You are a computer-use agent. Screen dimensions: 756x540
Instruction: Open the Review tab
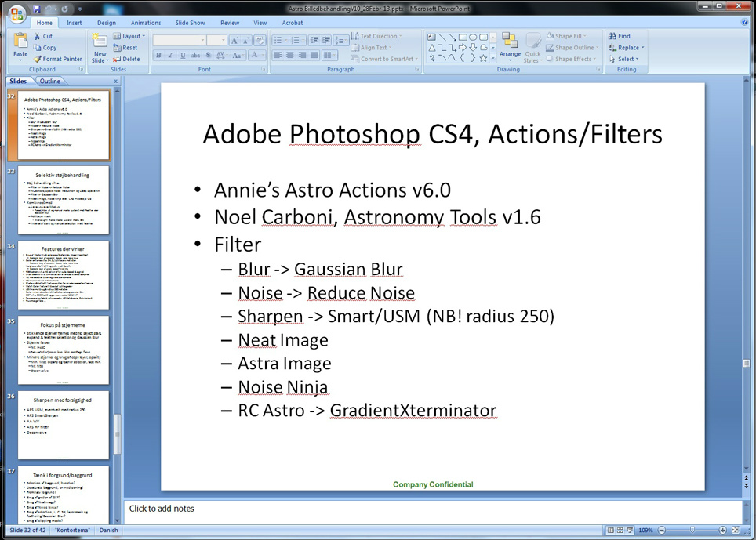tap(230, 23)
